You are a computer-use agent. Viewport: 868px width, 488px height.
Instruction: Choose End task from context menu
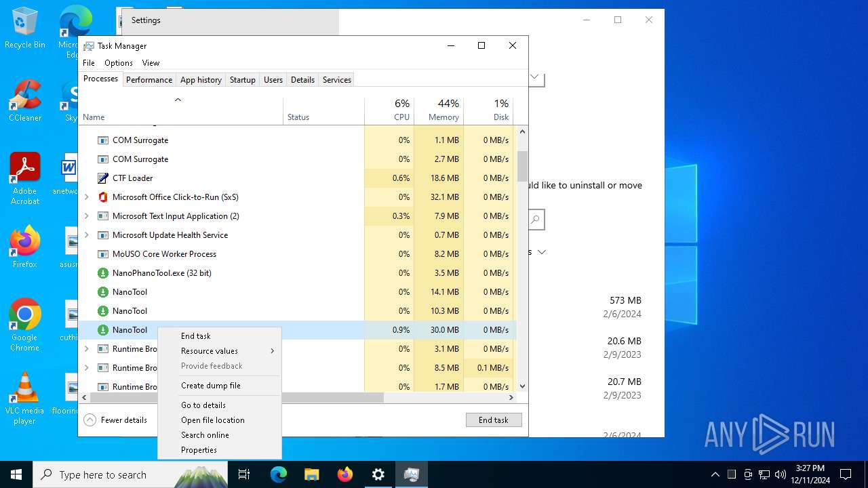(x=220, y=336)
